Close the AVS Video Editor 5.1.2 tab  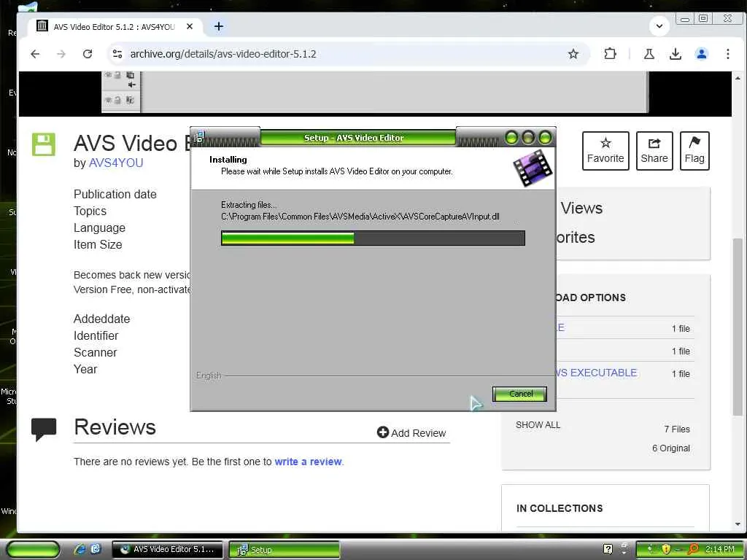[190, 27]
